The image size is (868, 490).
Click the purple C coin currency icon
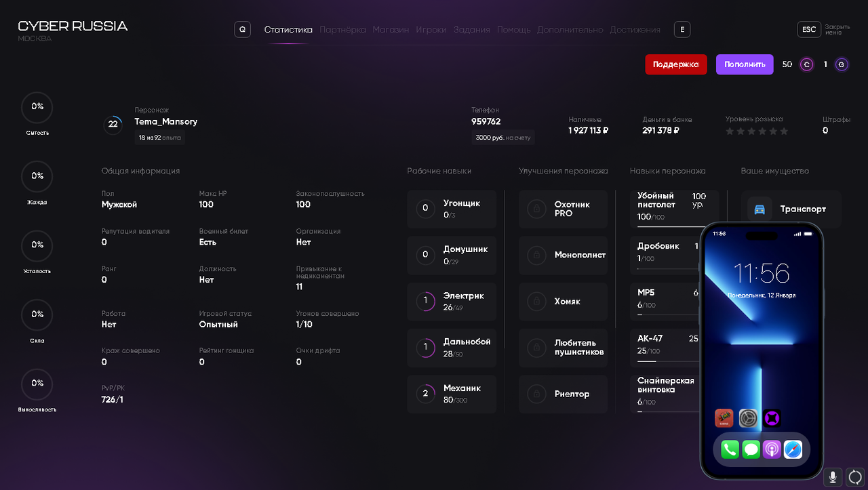coord(806,64)
